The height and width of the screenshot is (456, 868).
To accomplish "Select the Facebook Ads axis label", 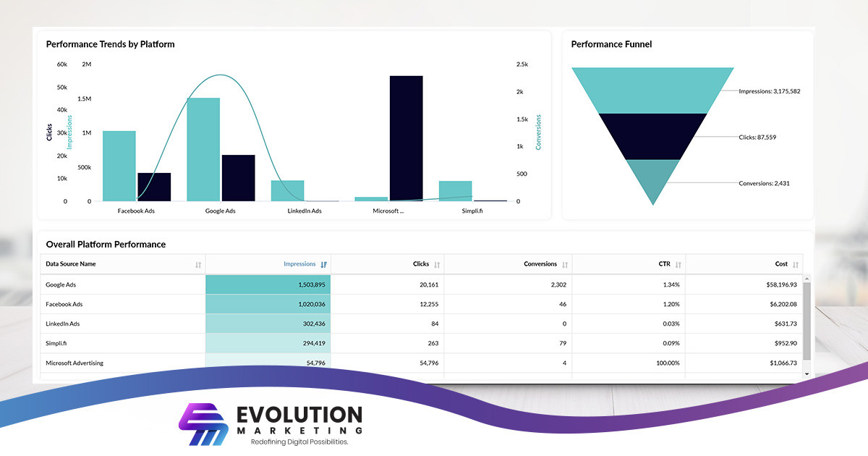I will click(135, 211).
